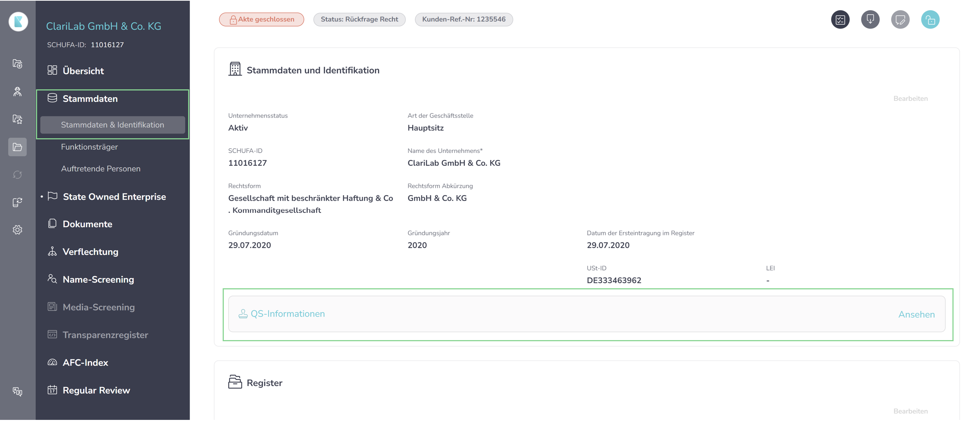Open the add-folder icon in the left rail
Viewport: 980px width, 421px height.
coord(18,64)
